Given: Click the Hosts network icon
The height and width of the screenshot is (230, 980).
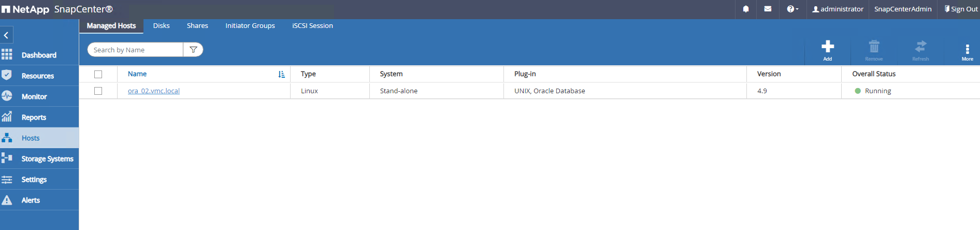Looking at the screenshot, I should click(7, 137).
